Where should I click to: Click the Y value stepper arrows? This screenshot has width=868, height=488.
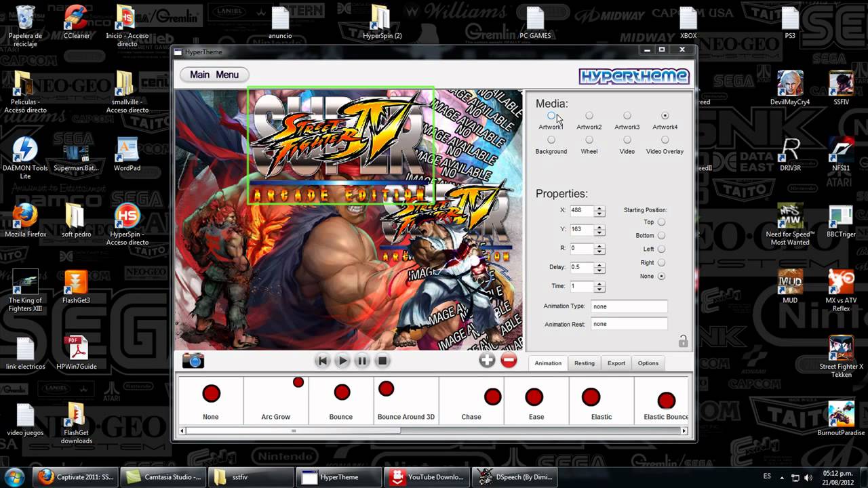point(599,230)
